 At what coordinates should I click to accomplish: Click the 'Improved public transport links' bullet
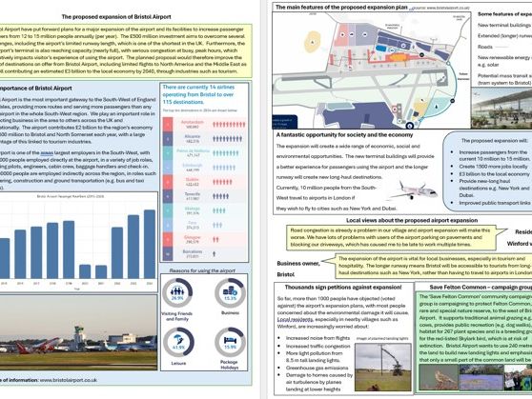[x=495, y=203]
